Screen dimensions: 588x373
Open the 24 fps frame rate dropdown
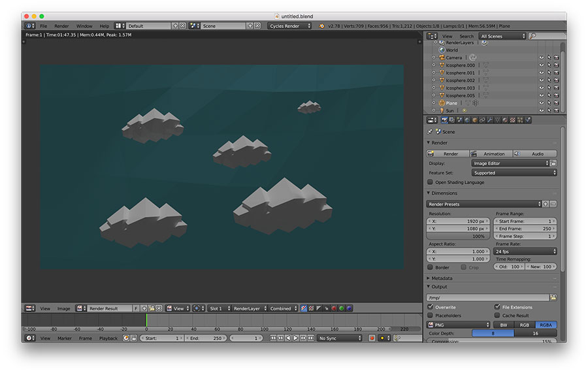tap(525, 251)
